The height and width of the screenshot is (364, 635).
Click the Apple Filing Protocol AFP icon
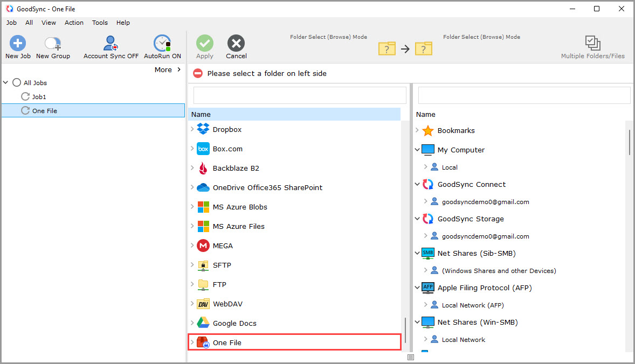(427, 288)
